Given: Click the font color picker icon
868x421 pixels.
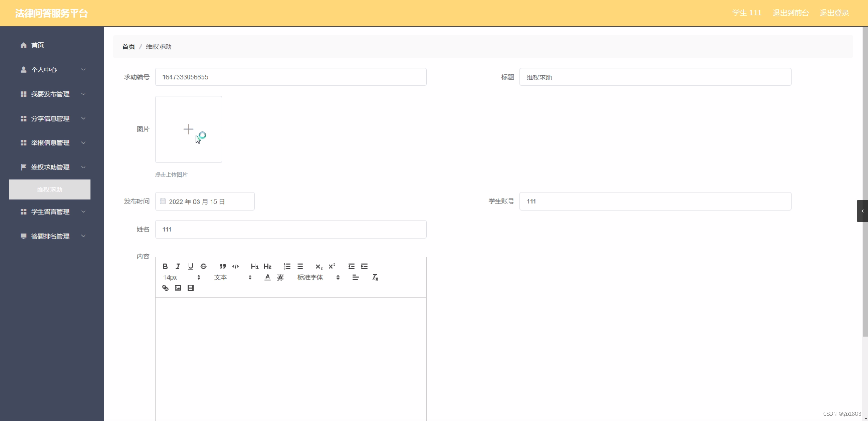Looking at the screenshot, I should point(266,277).
